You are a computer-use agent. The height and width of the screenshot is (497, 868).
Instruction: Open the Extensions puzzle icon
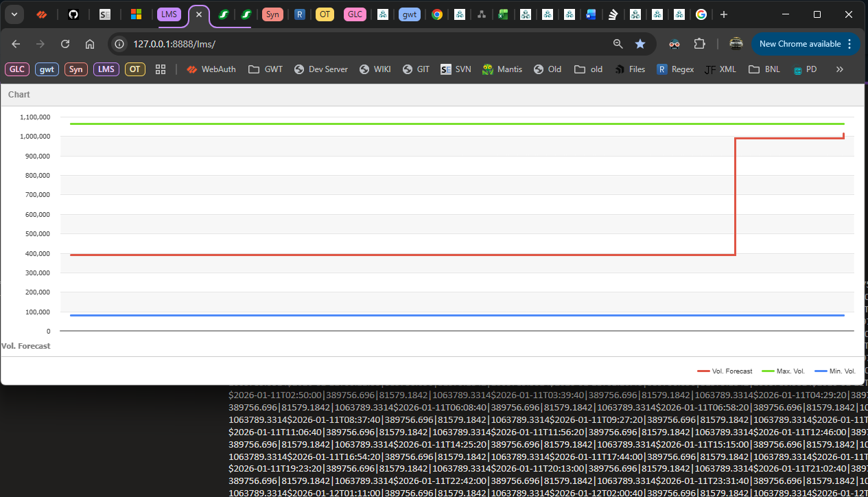699,44
